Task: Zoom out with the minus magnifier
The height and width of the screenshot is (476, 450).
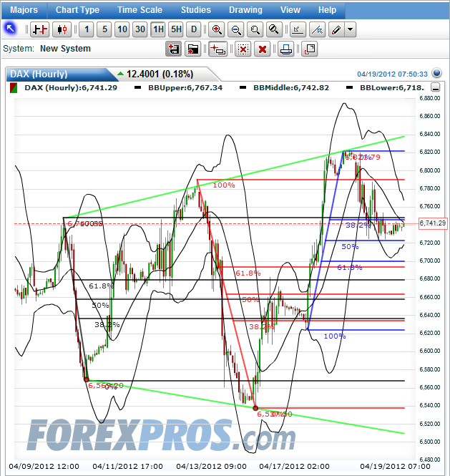Action: click(x=236, y=29)
